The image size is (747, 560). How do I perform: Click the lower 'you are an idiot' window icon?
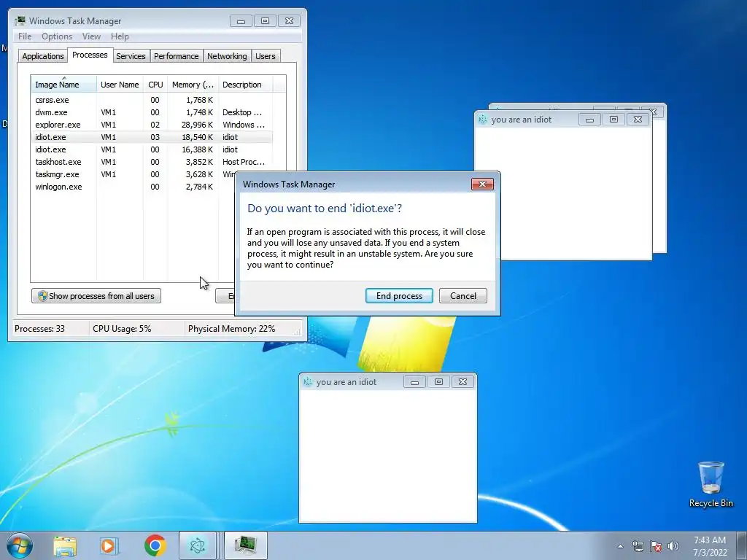click(x=308, y=382)
